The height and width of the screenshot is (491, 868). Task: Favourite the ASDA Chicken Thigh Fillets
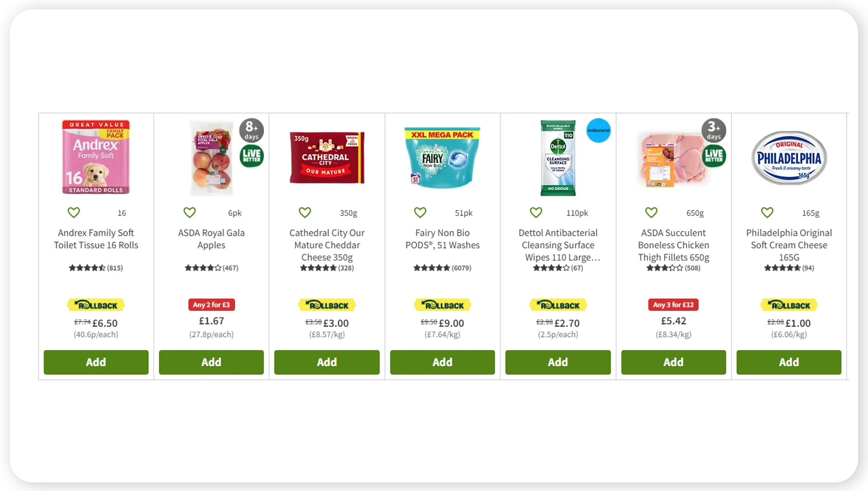(x=651, y=212)
